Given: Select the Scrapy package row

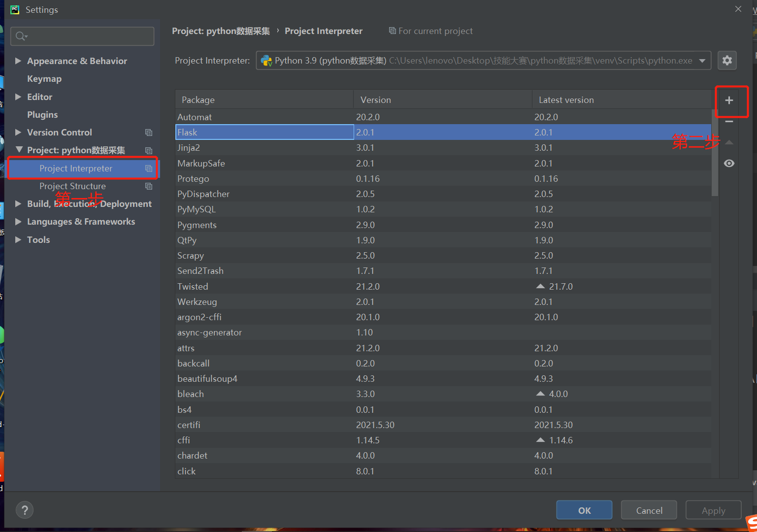Looking at the screenshot, I should click(443, 256).
